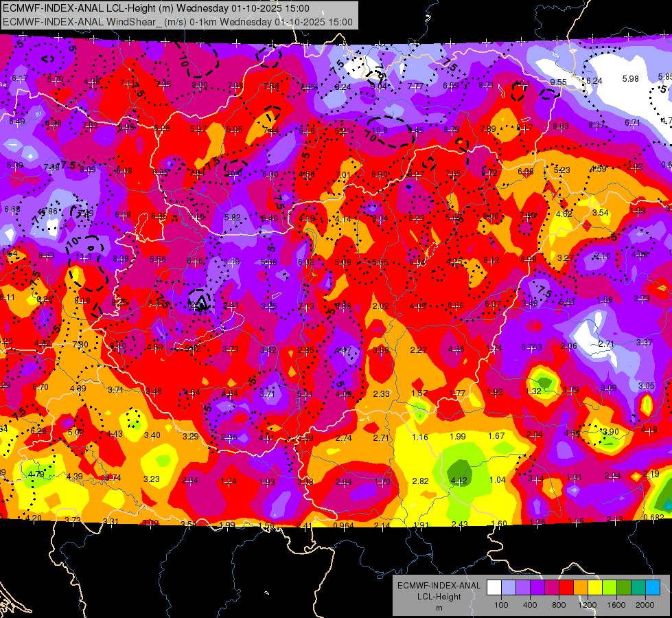Select the sky blue legend swatch
This screenshot has height=618, width=672.
(x=653, y=588)
